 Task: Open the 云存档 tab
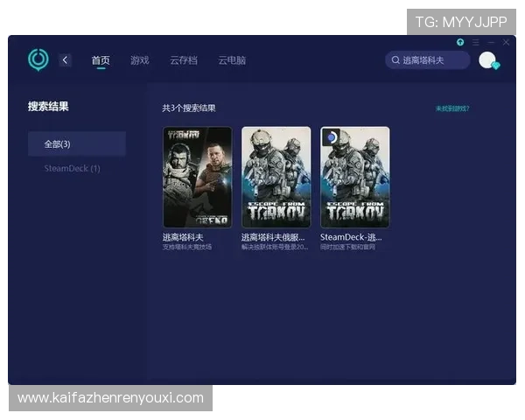(184, 60)
